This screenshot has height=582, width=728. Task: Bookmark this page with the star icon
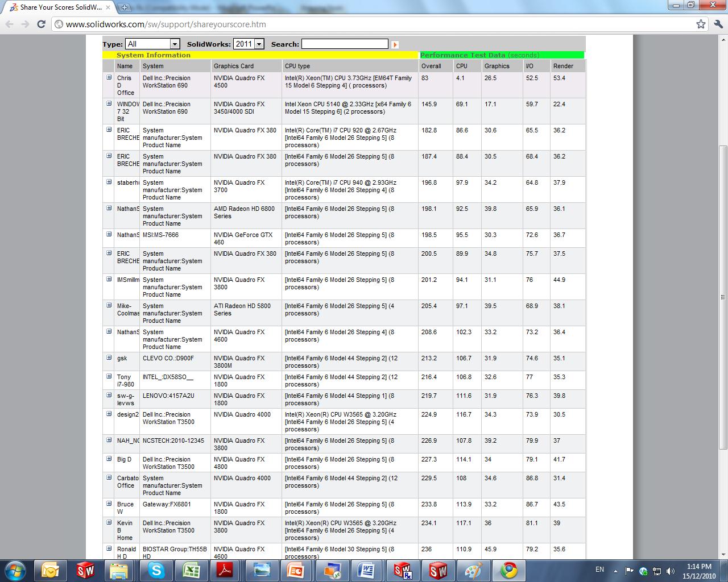[701, 24]
